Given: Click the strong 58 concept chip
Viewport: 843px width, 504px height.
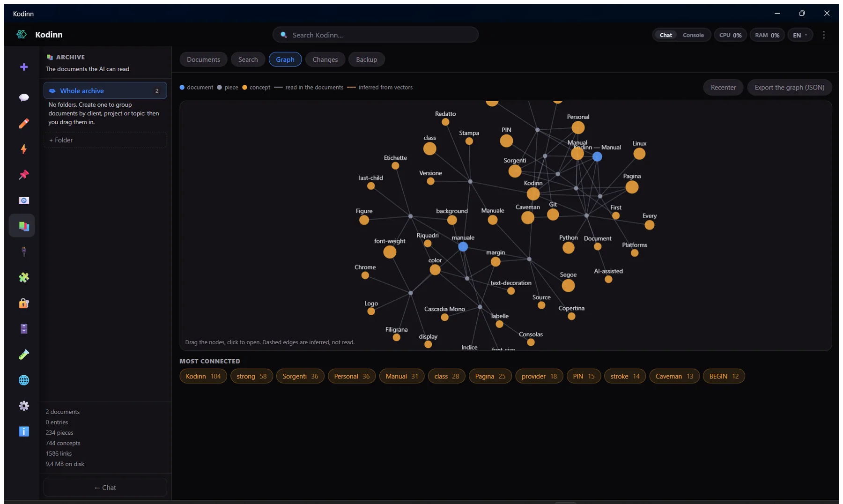Looking at the screenshot, I should pos(251,376).
